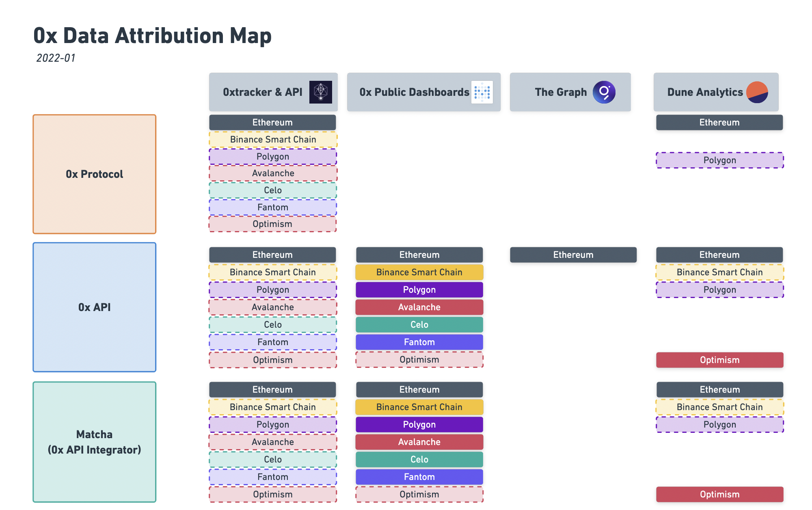Click the 2022-01 date label

(x=56, y=58)
